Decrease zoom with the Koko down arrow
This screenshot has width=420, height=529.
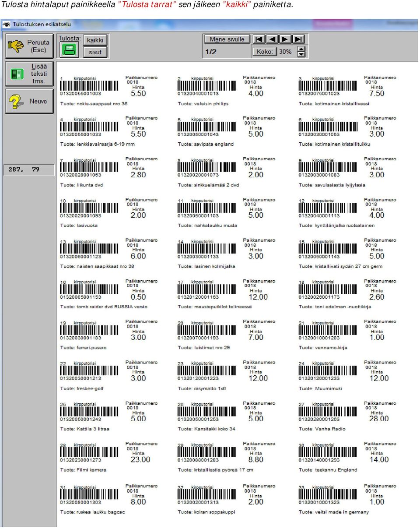[x=301, y=54]
